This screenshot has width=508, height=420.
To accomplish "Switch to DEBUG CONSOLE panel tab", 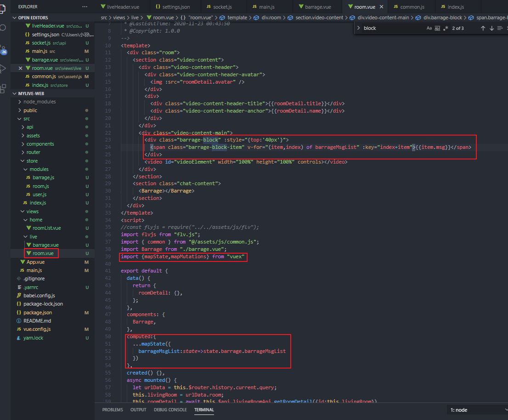I will point(170,409).
